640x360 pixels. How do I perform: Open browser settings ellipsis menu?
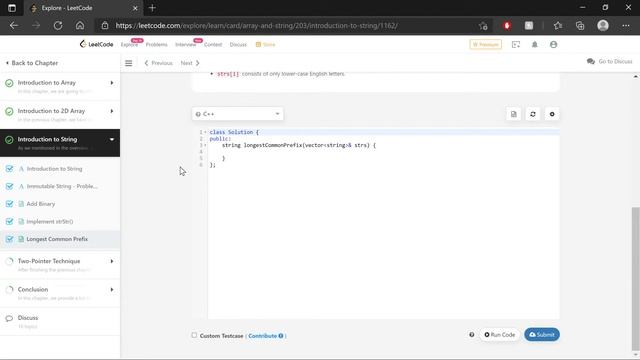point(626,25)
